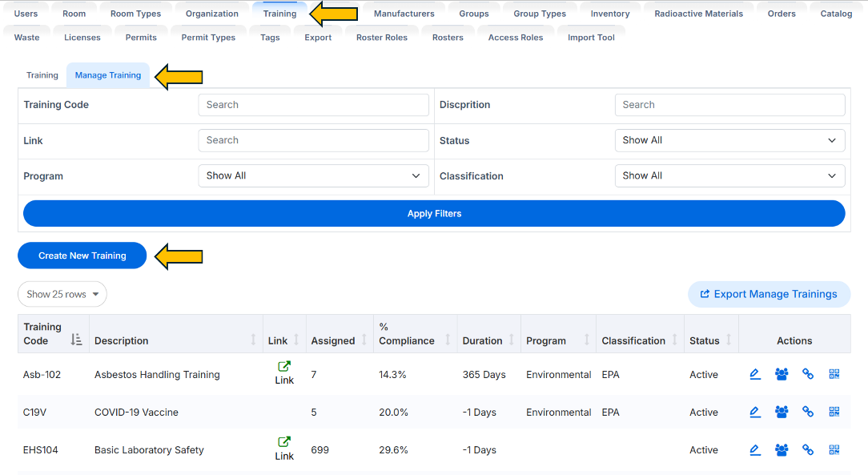Edit the Asbestos Handling Training row
868x475 pixels.
754,375
